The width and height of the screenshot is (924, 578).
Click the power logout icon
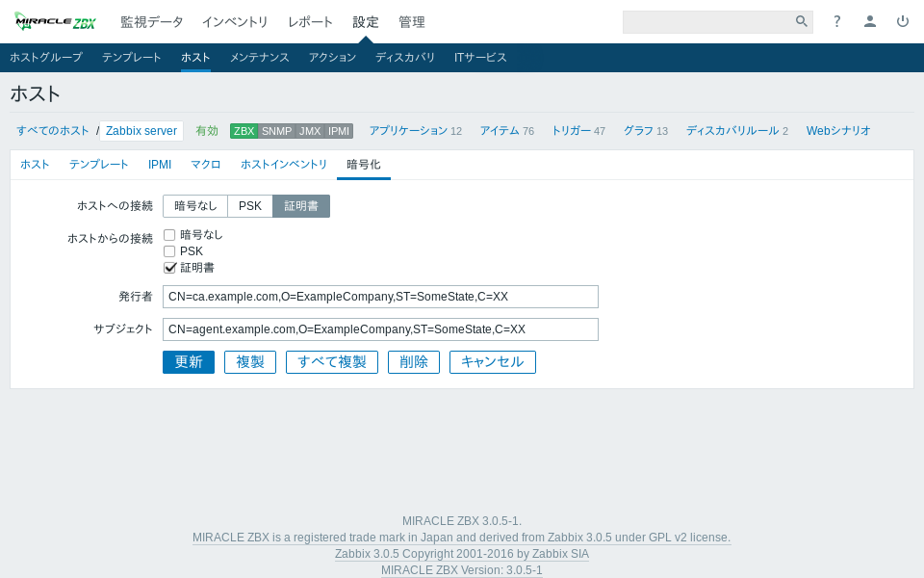903,21
